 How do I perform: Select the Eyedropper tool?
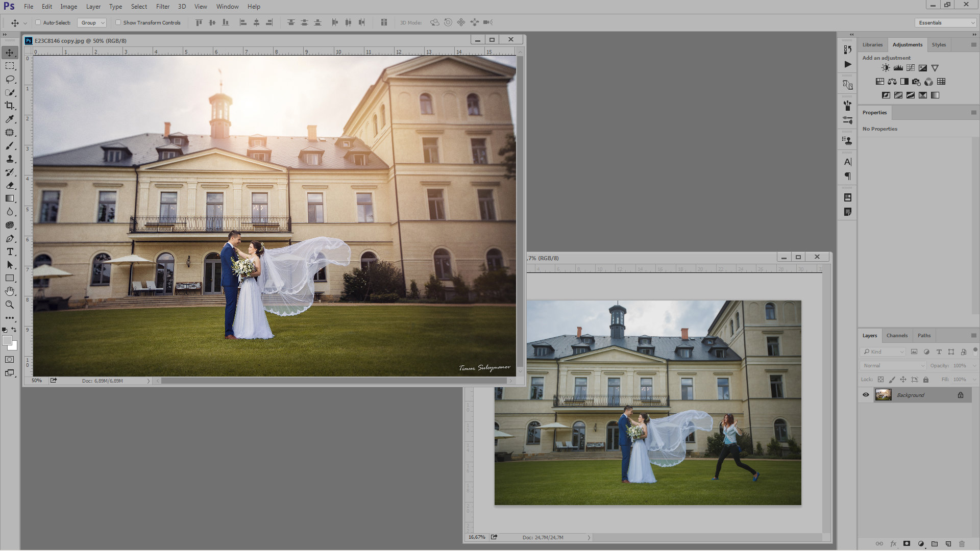pyautogui.click(x=10, y=119)
